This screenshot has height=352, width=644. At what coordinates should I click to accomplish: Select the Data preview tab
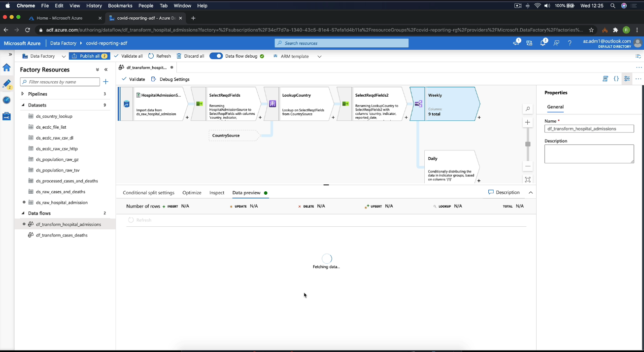coord(246,193)
